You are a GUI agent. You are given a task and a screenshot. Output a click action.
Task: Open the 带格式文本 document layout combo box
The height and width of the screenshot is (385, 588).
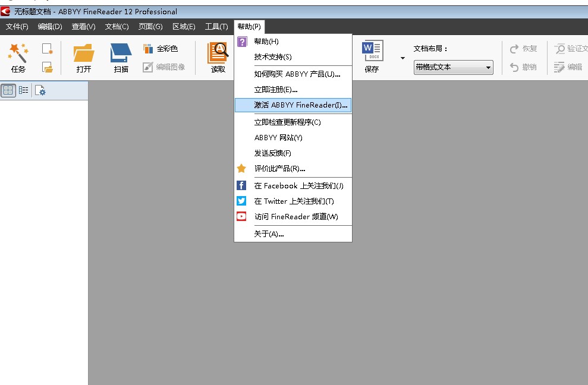point(454,68)
